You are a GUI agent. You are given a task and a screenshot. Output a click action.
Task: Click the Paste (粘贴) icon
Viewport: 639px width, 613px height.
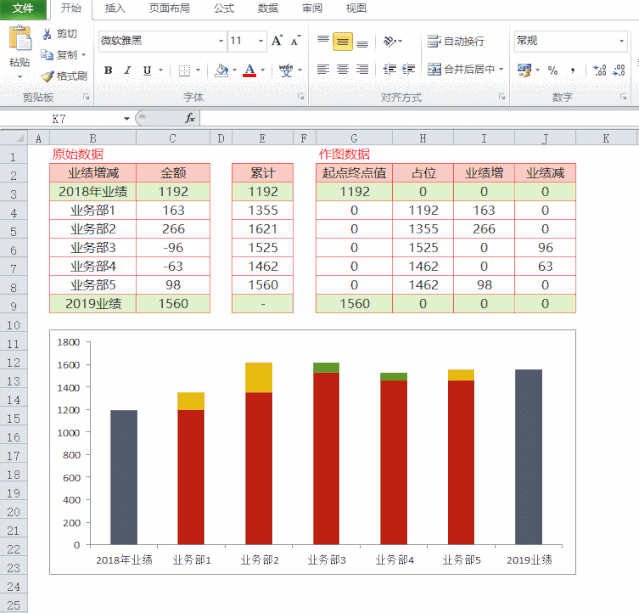coord(20,38)
